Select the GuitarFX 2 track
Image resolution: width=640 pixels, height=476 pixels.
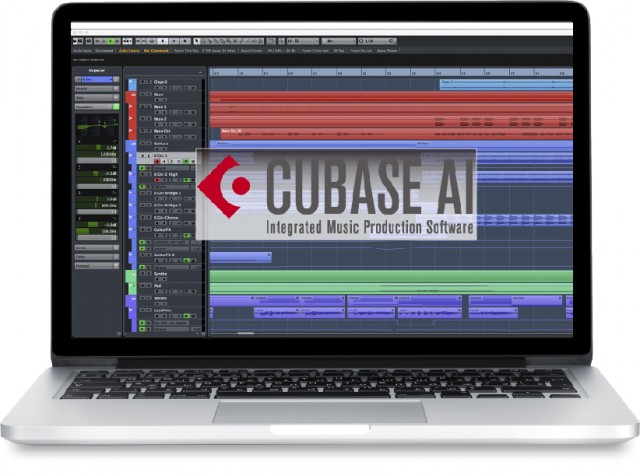[164, 255]
